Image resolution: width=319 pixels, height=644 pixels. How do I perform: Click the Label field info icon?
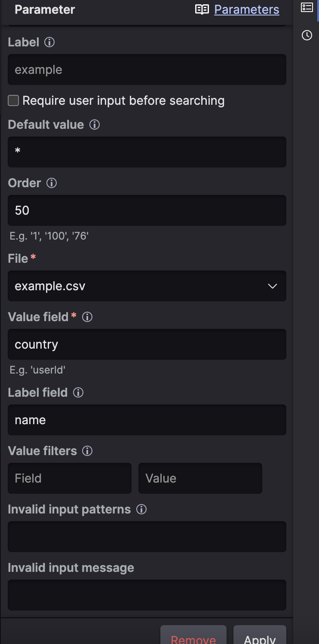click(78, 393)
